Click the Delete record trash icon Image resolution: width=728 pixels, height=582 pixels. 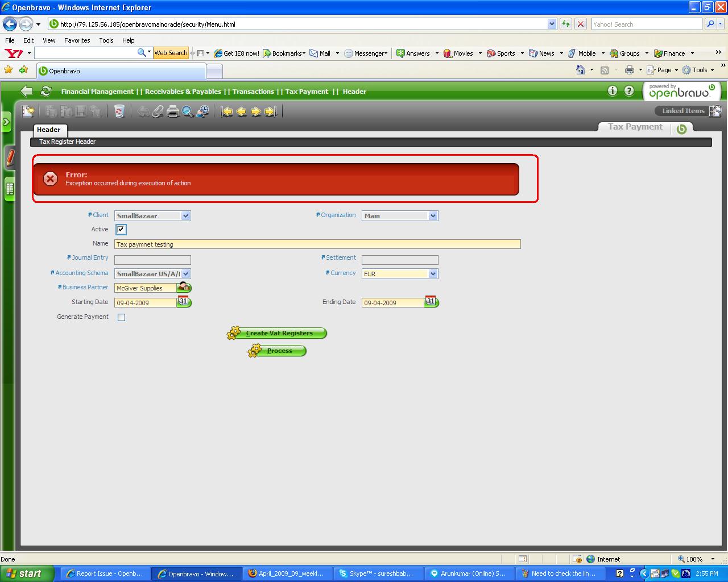coord(119,111)
